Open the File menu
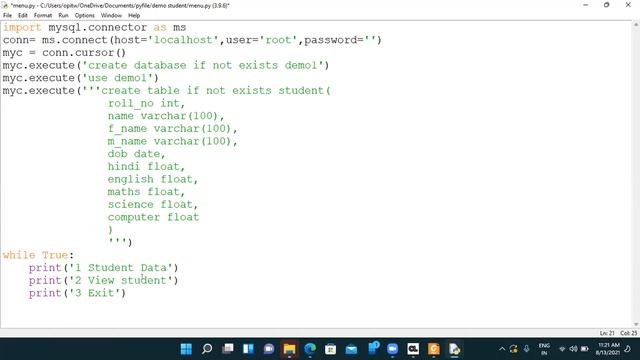This screenshot has width=640, height=360. click(7, 16)
